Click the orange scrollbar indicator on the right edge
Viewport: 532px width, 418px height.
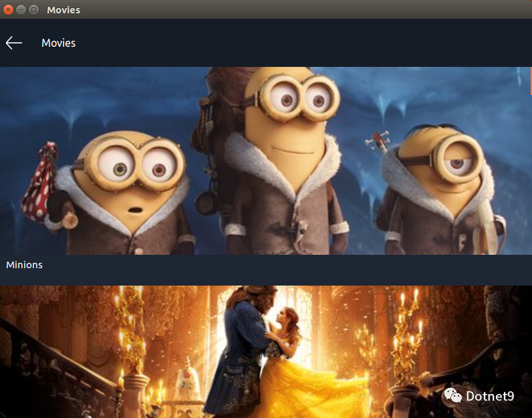[531, 81]
